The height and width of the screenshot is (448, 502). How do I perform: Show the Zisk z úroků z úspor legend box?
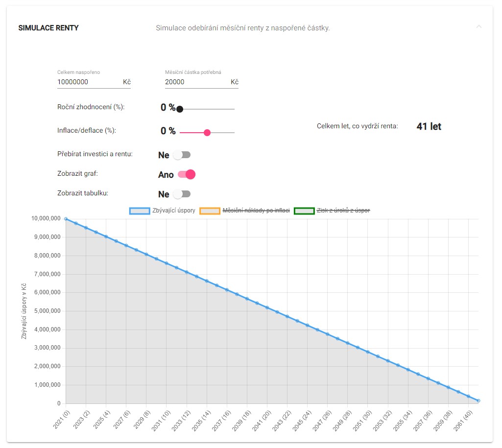[x=304, y=211]
